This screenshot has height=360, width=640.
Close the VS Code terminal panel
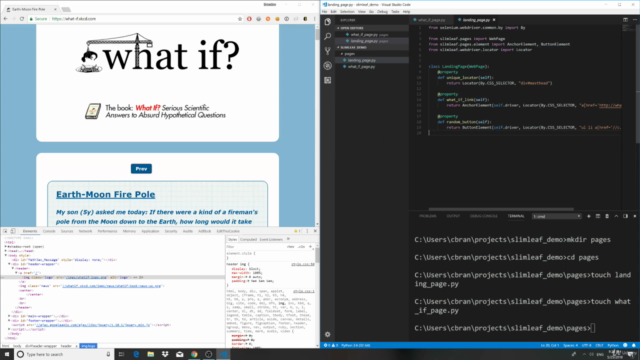(635, 216)
